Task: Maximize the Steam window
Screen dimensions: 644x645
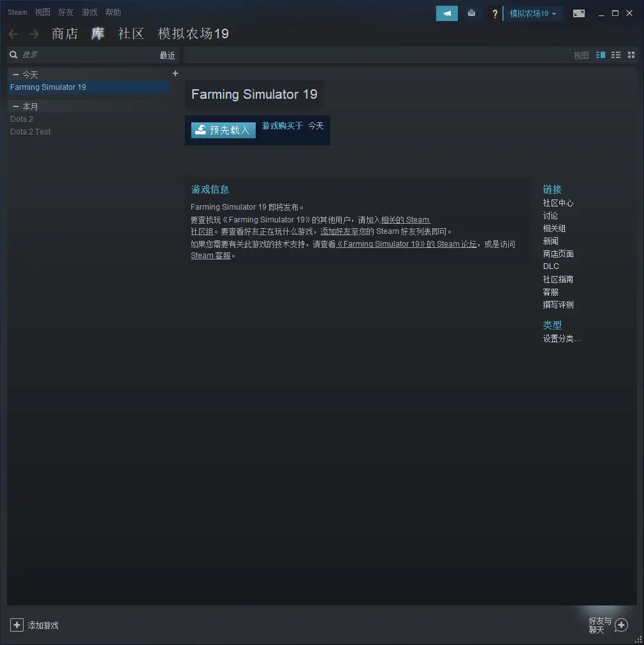Action: click(615, 13)
